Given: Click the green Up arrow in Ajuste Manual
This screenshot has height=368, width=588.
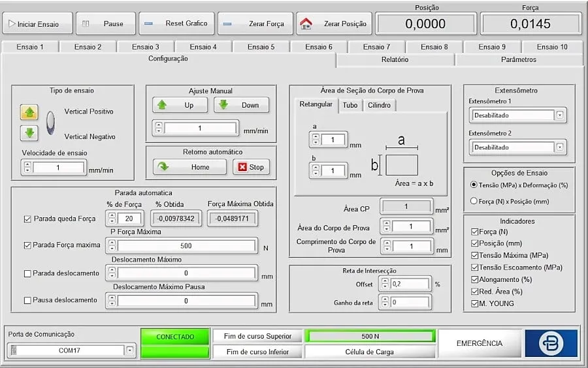Looking at the screenshot, I should 162,105.
